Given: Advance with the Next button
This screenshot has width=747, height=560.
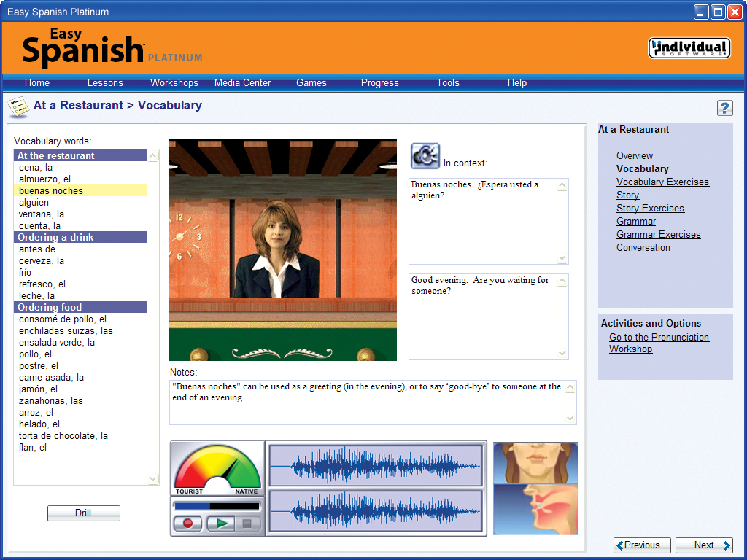Looking at the screenshot, I should pos(703,545).
